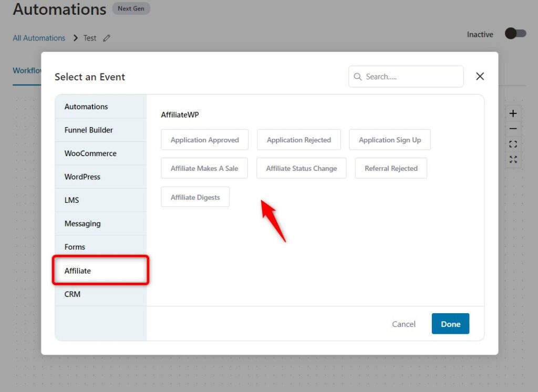Open the Funnel Builder category
538x392 pixels.
point(101,130)
